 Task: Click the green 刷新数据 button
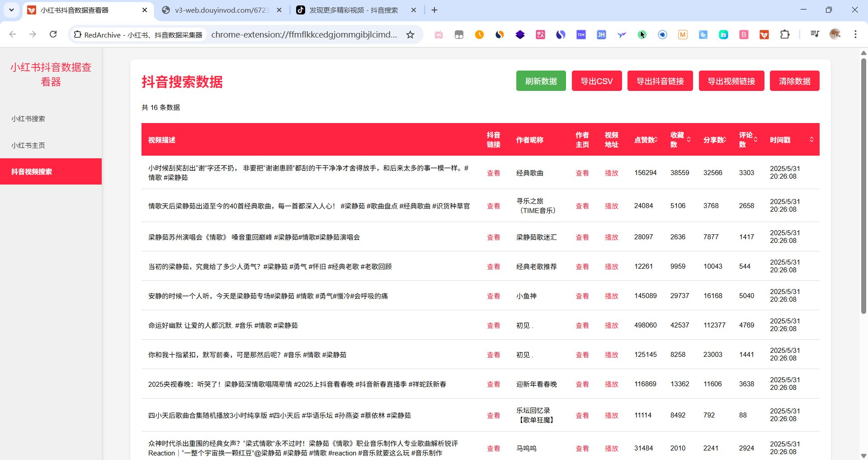541,81
